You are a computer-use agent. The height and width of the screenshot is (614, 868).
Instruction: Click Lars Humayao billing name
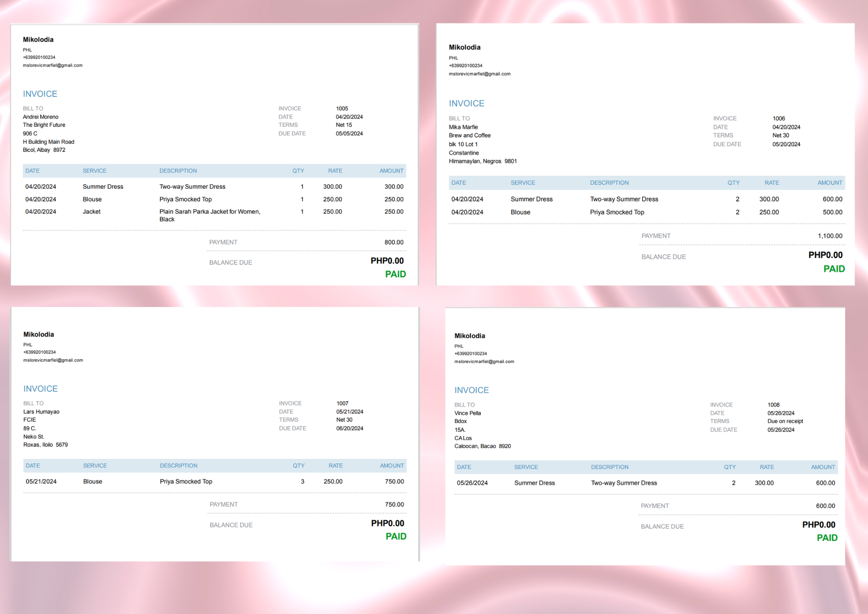pyautogui.click(x=41, y=412)
